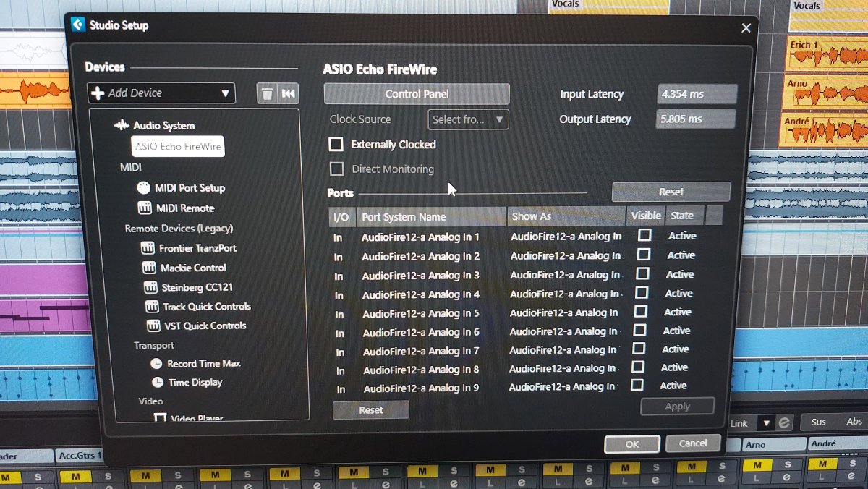Select the Erich 1 audio clip in project
Screen dimensions: 868x489
coord(826,54)
